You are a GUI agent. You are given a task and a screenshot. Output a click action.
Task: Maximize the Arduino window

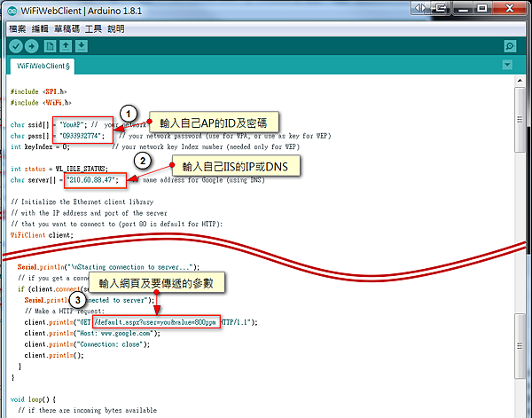coord(482,8)
